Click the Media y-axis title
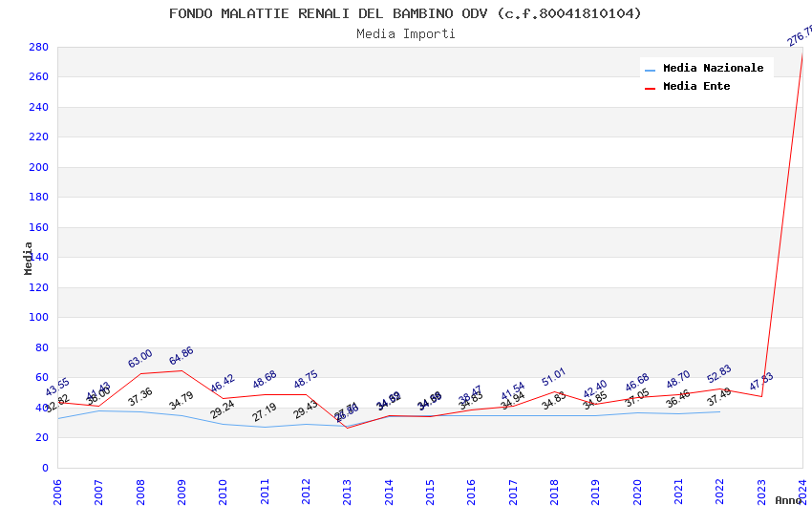 pos(29,258)
